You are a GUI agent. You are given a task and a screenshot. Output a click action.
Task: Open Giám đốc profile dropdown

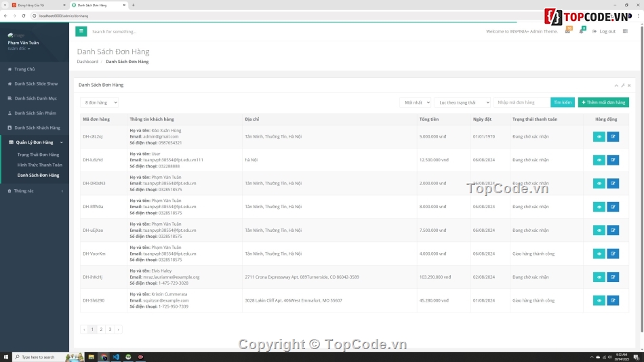coord(19,49)
